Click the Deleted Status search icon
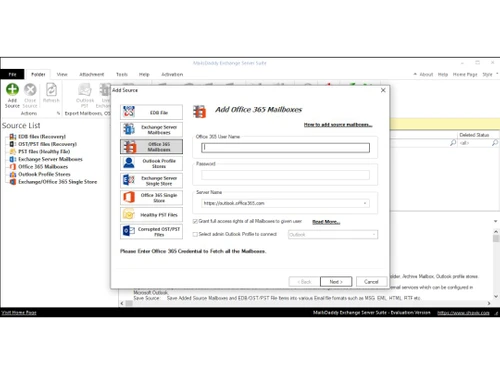Image resolution: width=500 pixels, height=375 pixels. click(495, 143)
